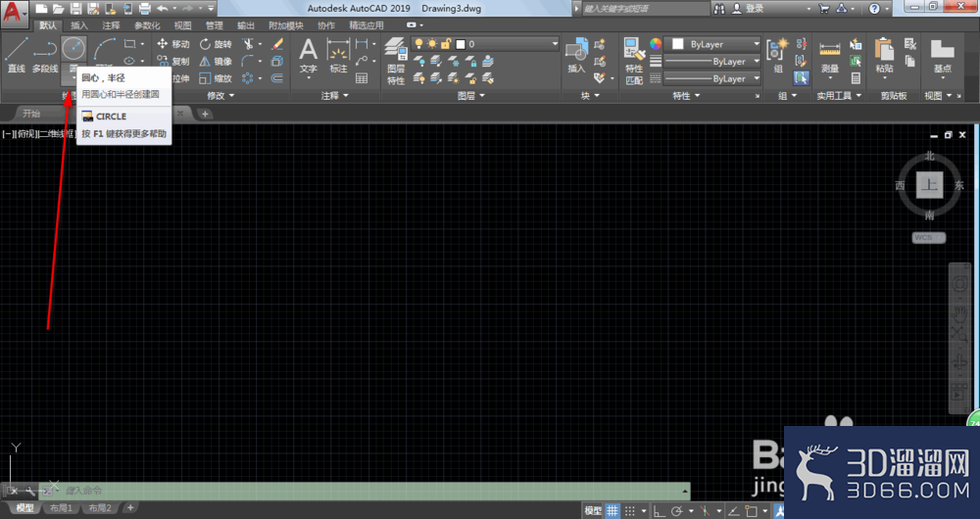Viewport: 980px width, 519px height.
Task: Switch to the 开始 file tab
Action: coord(31,114)
